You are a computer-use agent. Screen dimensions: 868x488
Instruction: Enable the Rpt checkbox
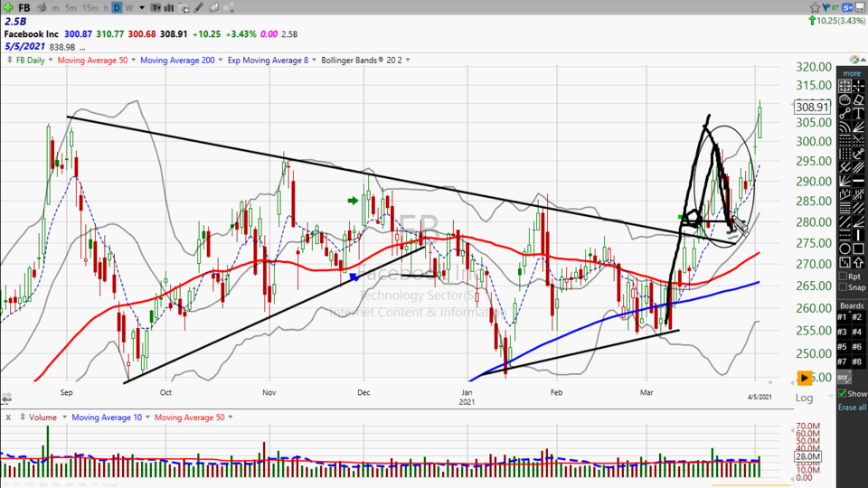point(842,276)
